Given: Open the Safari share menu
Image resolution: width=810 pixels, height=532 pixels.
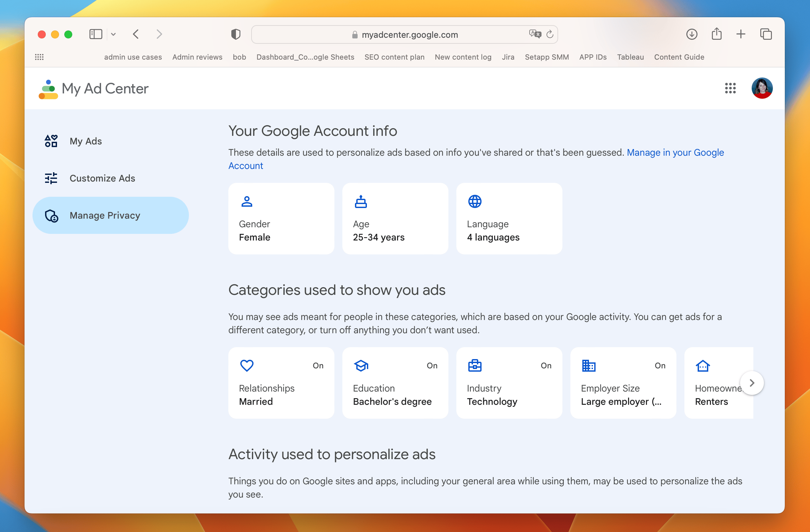Looking at the screenshot, I should tap(717, 34).
